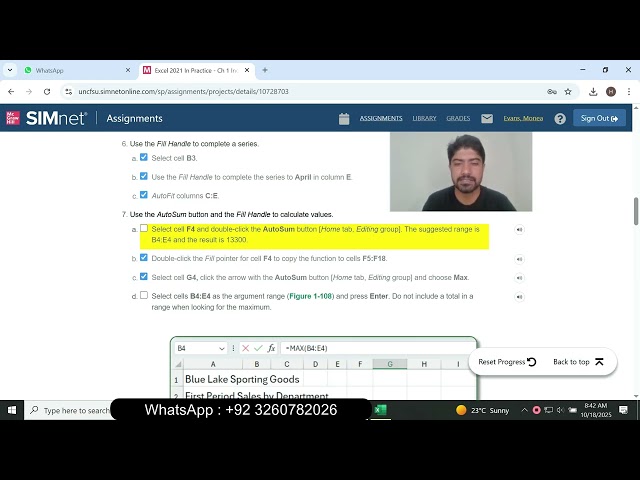View site information icon in address bar
This screenshot has height=480, width=640.
[69, 91]
